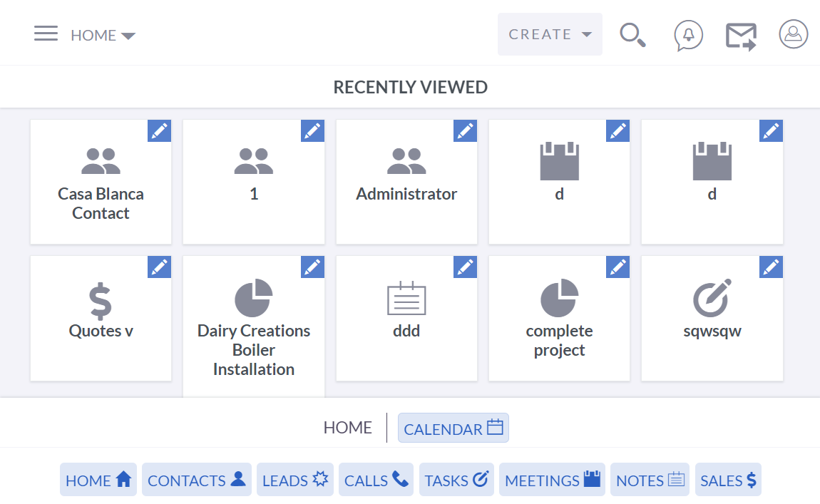Viewport: 820px width, 504px height.
Task: Open the LEADS module button
Action: (295, 480)
